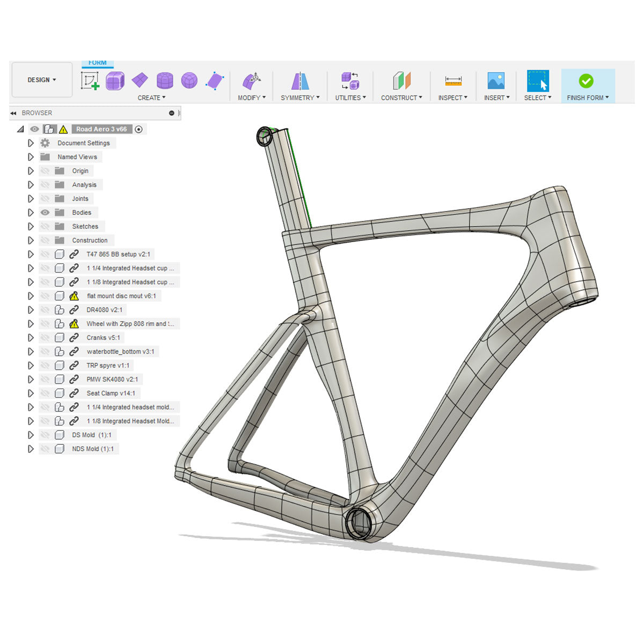Expand the waterbottle_bottom v3:1 node
Image resolution: width=644 pixels, height=644 pixels.
click(31, 352)
